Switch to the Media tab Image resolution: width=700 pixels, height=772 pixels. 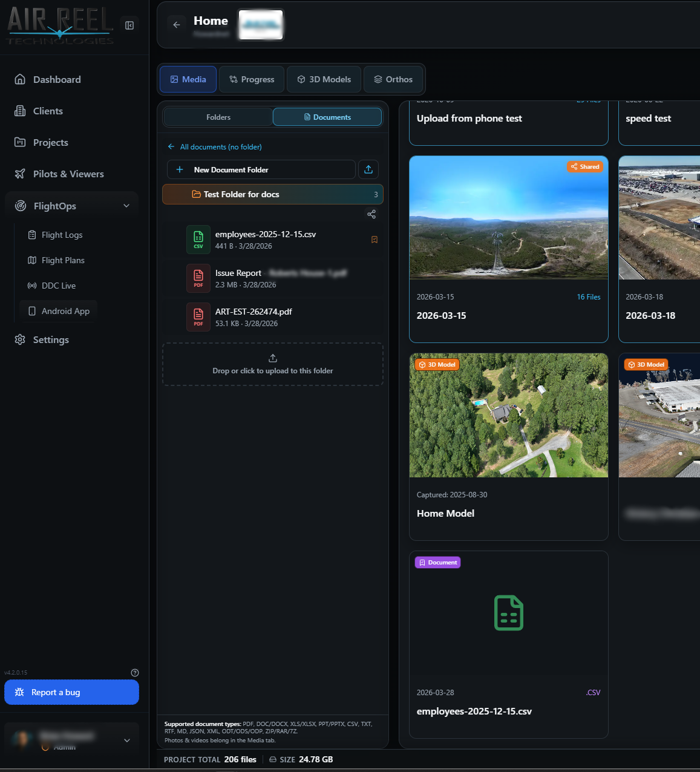188,79
